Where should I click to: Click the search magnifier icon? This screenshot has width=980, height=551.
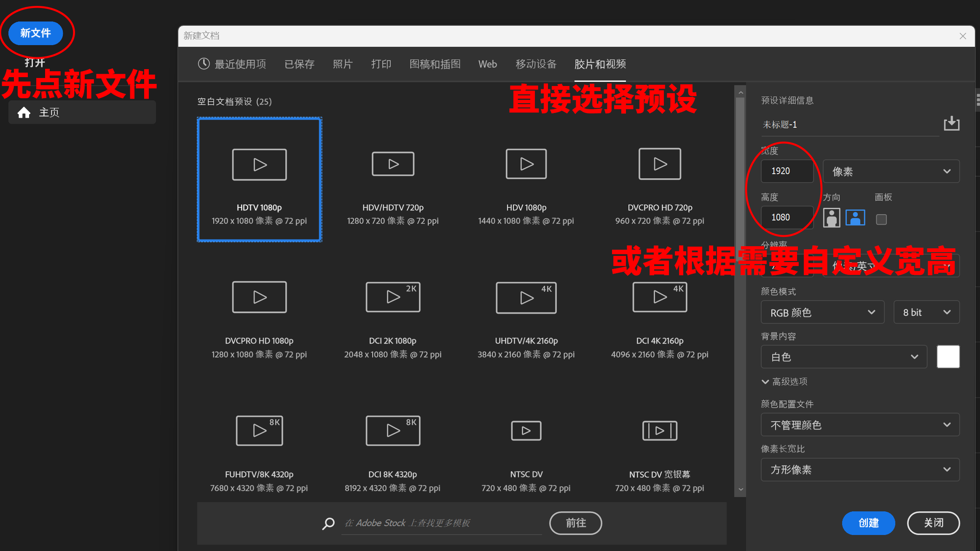pyautogui.click(x=328, y=523)
